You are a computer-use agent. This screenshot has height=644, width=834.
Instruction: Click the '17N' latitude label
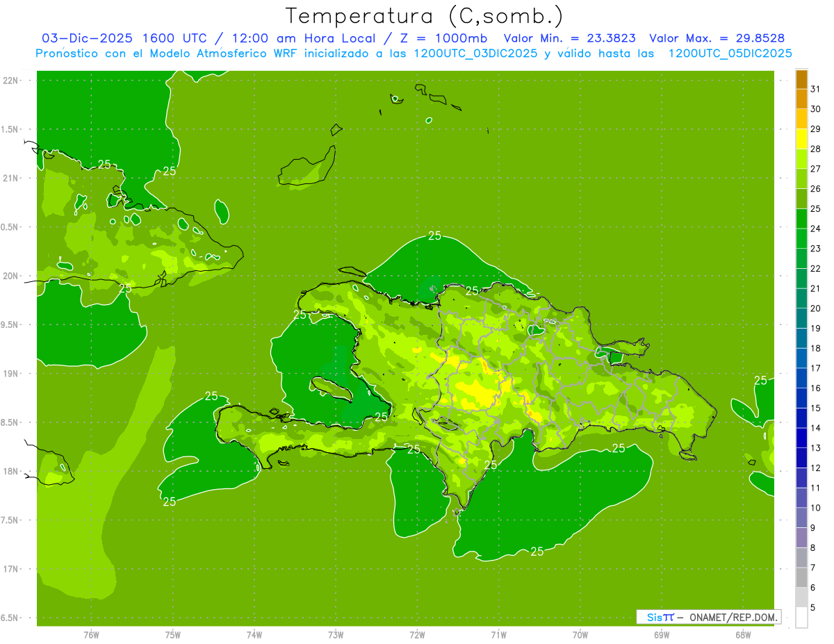10,569
